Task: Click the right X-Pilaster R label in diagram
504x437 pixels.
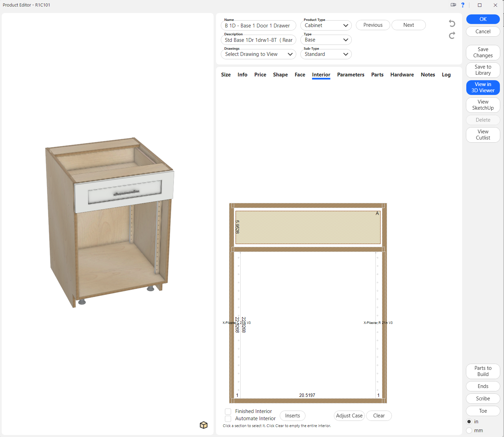Action: [x=378, y=323]
